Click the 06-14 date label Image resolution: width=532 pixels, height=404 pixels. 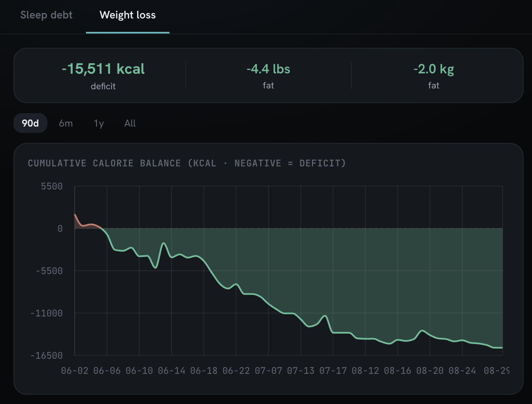point(172,371)
